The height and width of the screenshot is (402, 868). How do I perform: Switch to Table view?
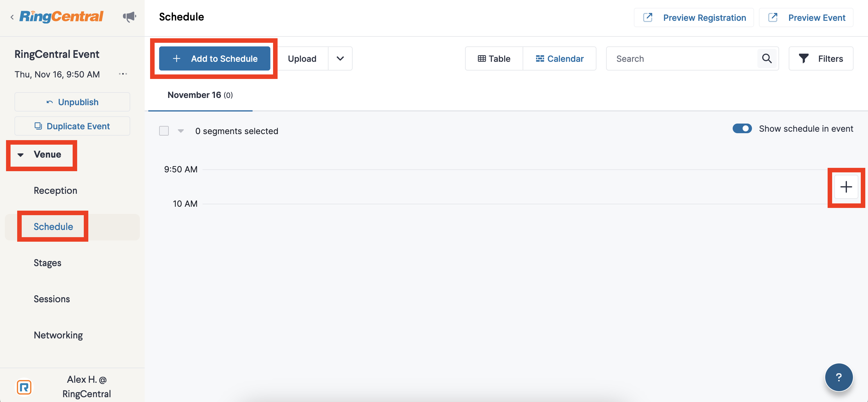coord(494,59)
